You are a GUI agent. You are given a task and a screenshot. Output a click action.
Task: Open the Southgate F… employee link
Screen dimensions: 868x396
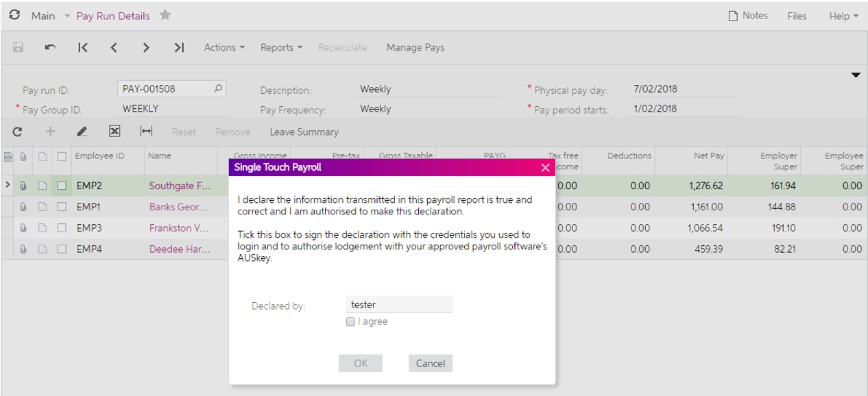click(x=180, y=185)
